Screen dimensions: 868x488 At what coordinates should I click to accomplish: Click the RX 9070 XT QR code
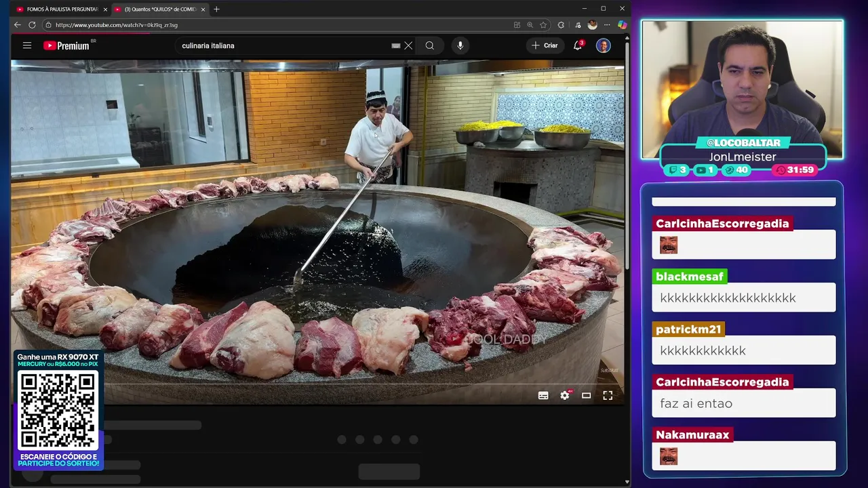pos(58,409)
